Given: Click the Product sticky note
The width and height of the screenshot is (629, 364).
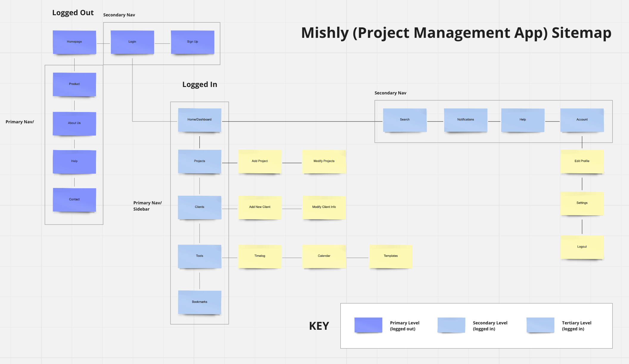Looking at the screenshot, I should (x=75, y=84).
